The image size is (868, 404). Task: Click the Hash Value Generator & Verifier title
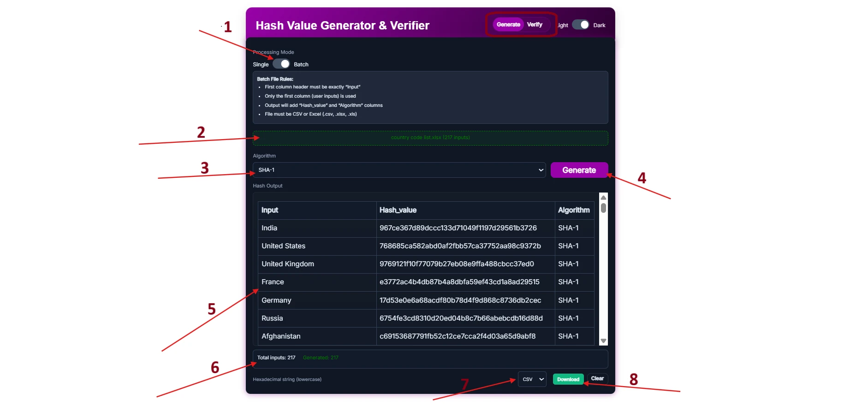342,25
